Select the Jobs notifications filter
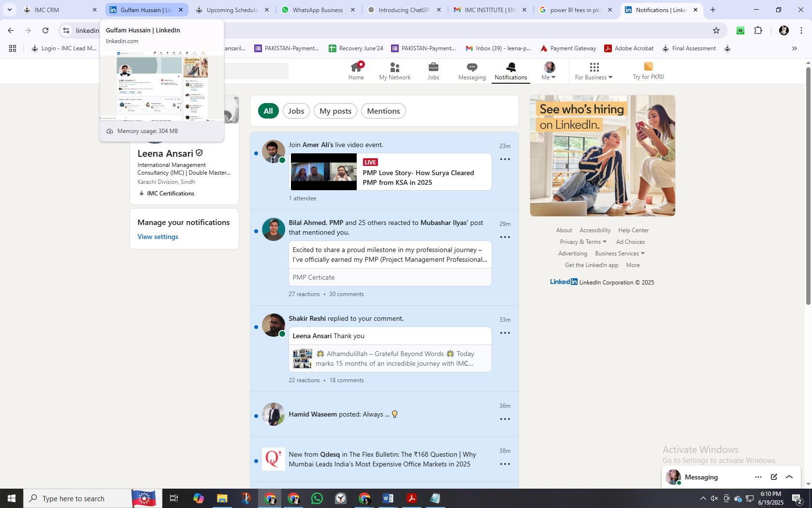 (x=296, y=111)
